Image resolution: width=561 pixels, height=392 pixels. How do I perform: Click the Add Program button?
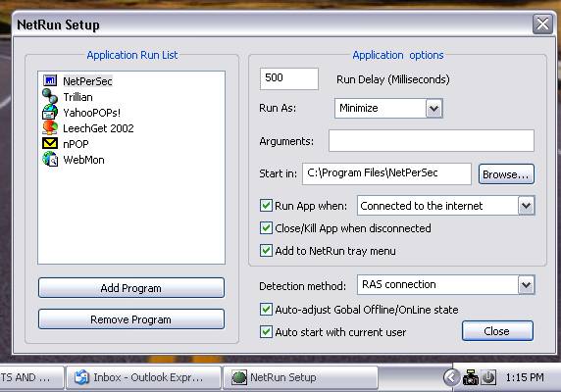tap(131, 288)
